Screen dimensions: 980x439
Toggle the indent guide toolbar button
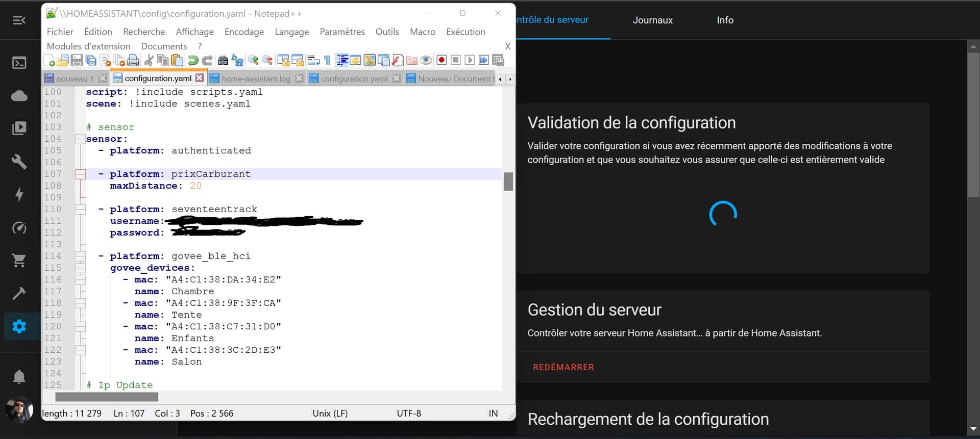point(342,61)
